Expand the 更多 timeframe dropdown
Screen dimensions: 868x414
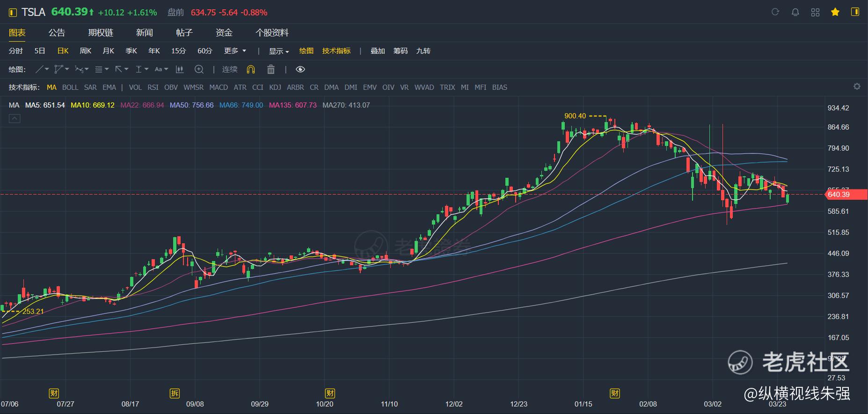click(235, 51)
